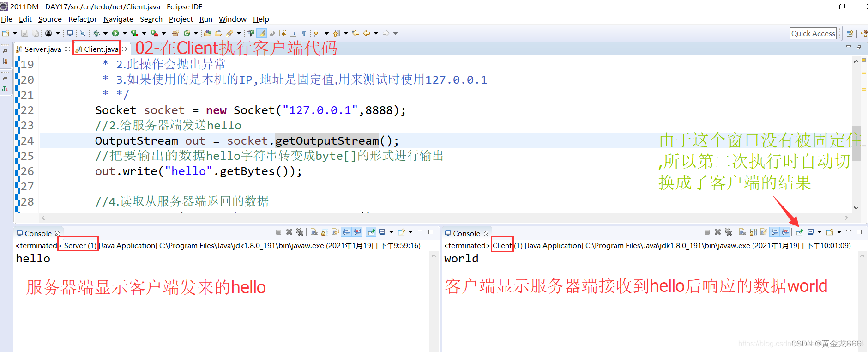Screen dimensions: 868x352
Task: Close the Client.java tab
Action: [125, 49]
